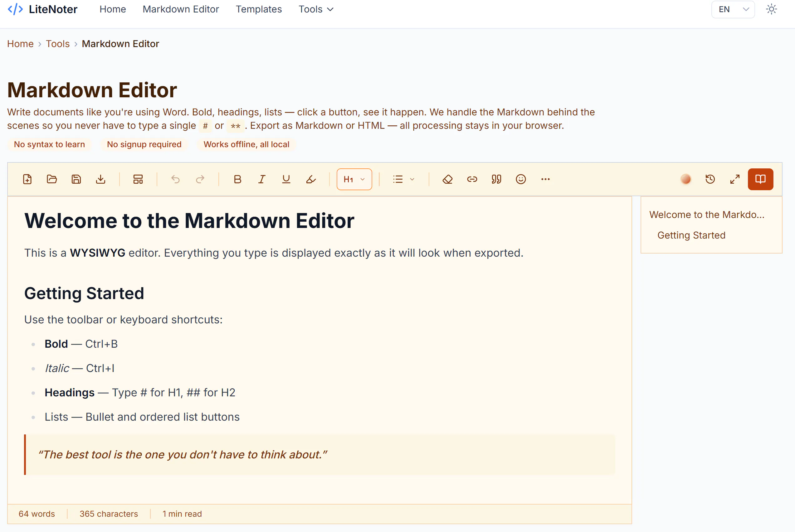Toggle the outline panel book button
Viewport: 795px width, 532px height.
[x=760, y=179]
